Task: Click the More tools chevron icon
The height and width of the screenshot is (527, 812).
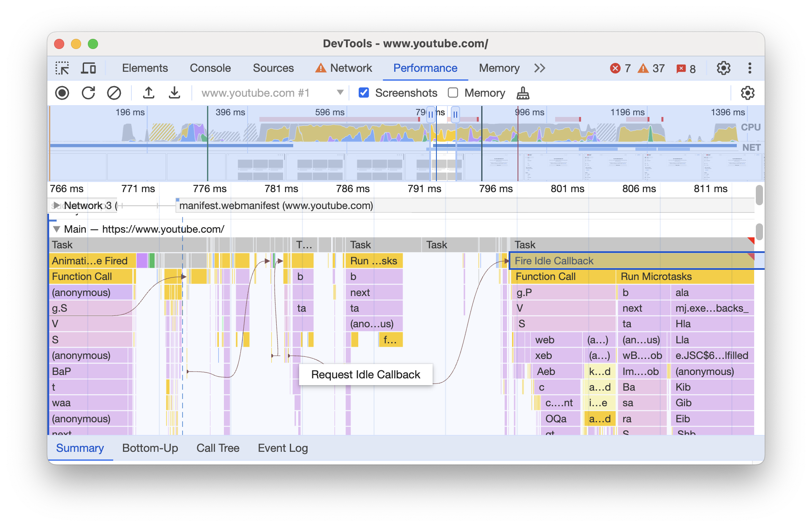Action: [x=539, y=67]
